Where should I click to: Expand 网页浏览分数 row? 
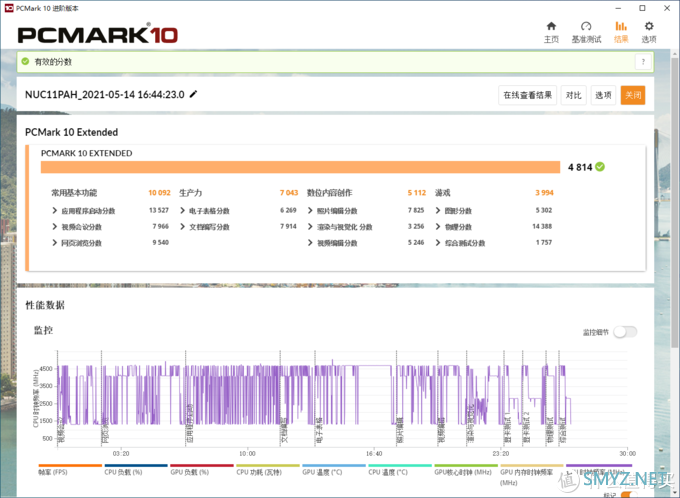tap(54, 242)
